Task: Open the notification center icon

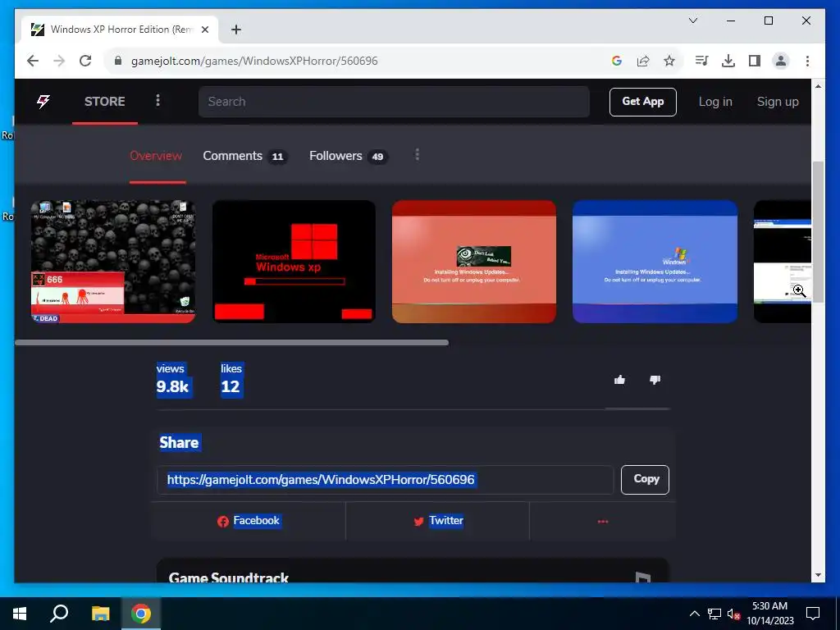Action: pyautogui.click(x=813, y=614)
